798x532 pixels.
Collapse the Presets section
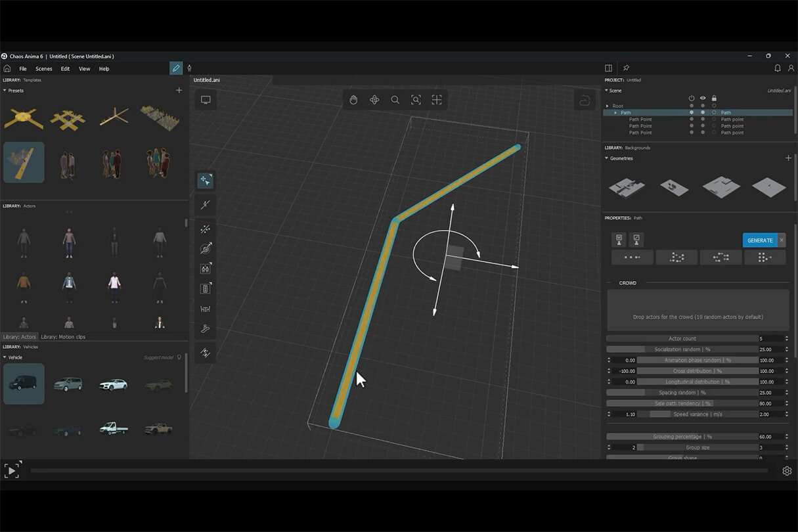pos(5,91)
